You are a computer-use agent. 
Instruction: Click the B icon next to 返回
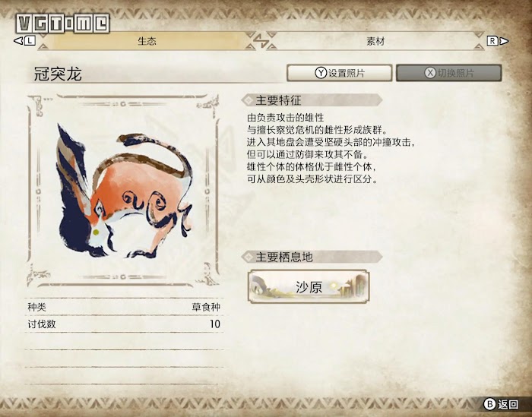coord(489,404)
